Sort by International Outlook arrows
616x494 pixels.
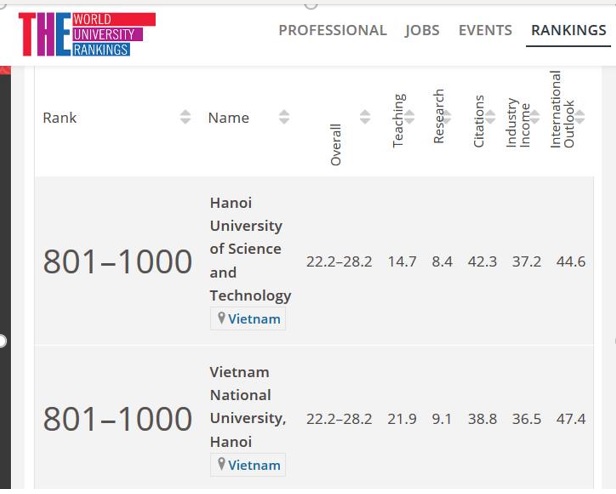[x=580, y=117]
